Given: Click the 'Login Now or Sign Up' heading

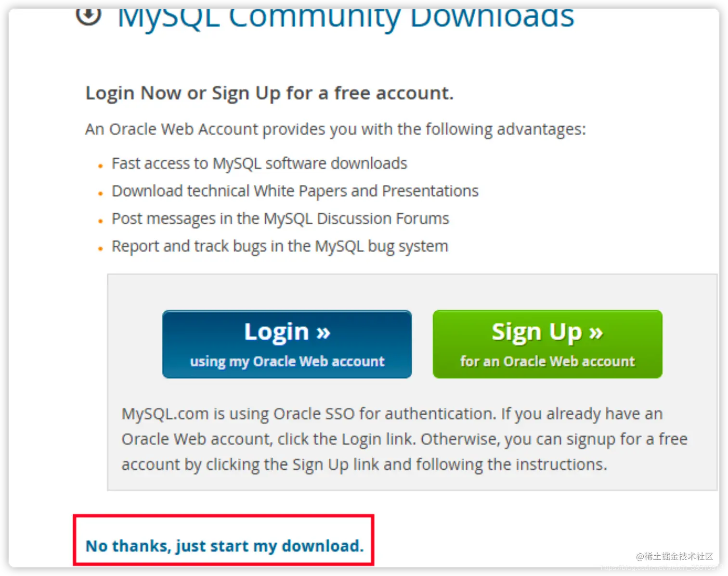Looking at the screenshot, I should [x=269, y=93].
